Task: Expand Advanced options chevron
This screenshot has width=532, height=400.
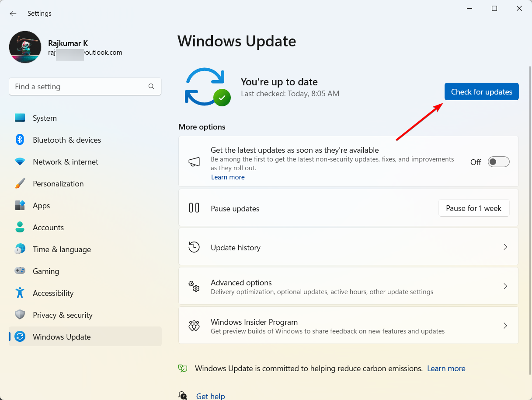Action: [x=505, y=286]
